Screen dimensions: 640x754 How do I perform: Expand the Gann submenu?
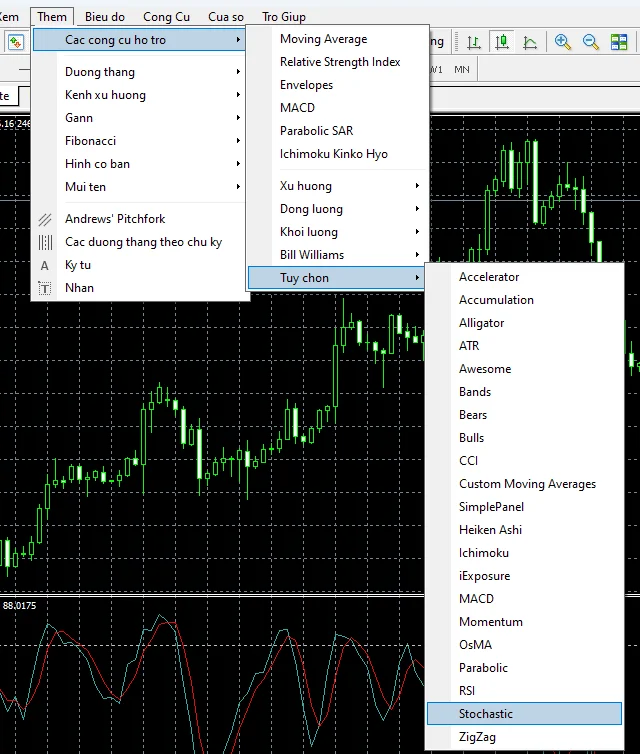click(139, 118)
